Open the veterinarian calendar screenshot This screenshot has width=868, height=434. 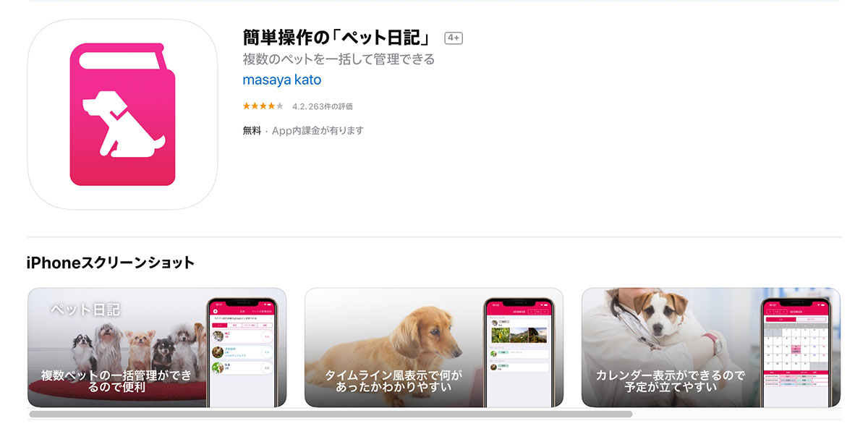click(711, 348)
